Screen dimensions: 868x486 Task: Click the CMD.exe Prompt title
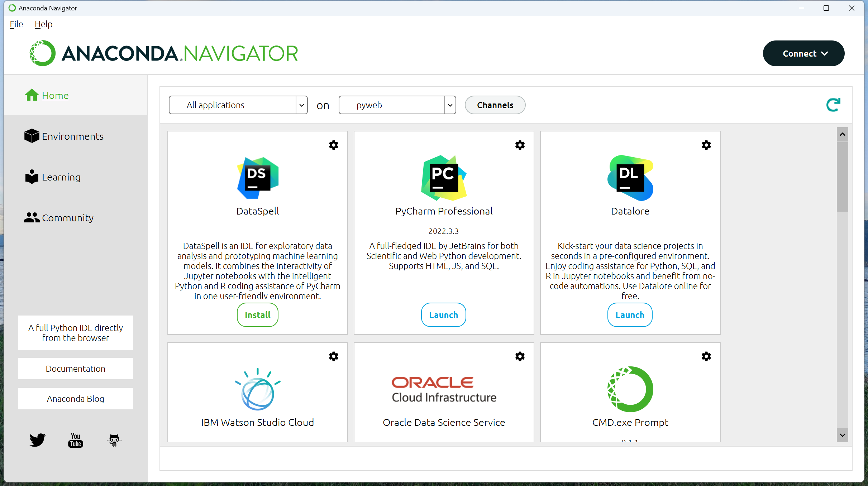pyautogui.click(x=630, y=422)
